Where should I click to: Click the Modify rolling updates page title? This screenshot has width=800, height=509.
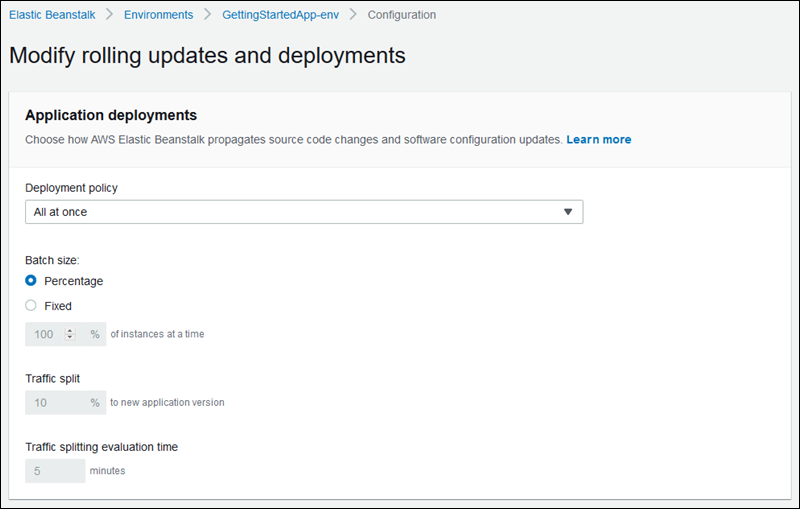(x=207, y=55)
